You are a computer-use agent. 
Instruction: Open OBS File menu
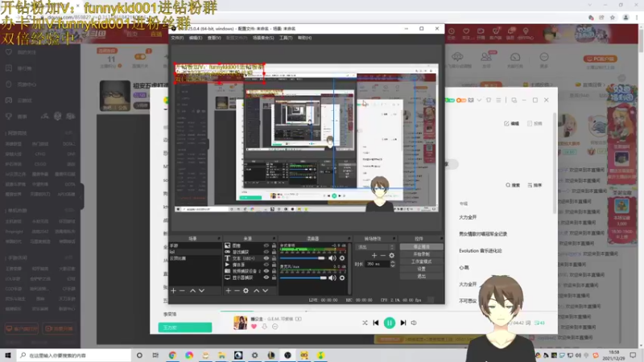[x=177, y=38]
